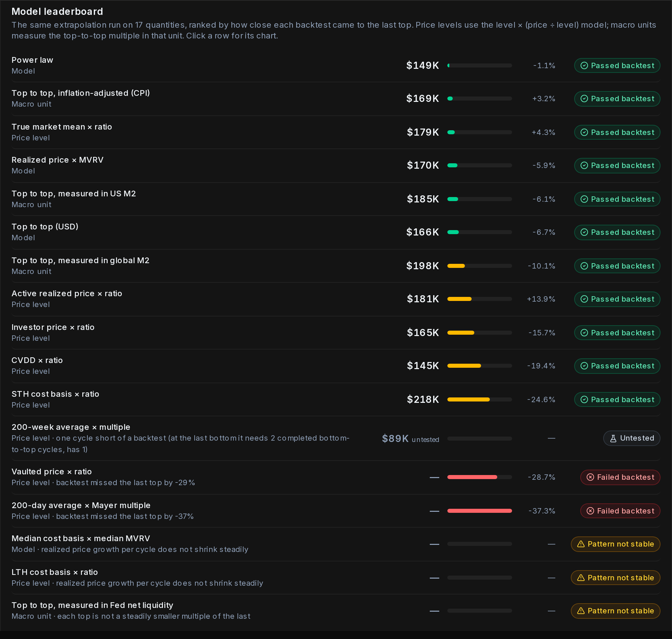The width and height of the screenshot is (672, 639).
Task: Click check icon in CVDD × ratio badge
Action: point(584,366)
